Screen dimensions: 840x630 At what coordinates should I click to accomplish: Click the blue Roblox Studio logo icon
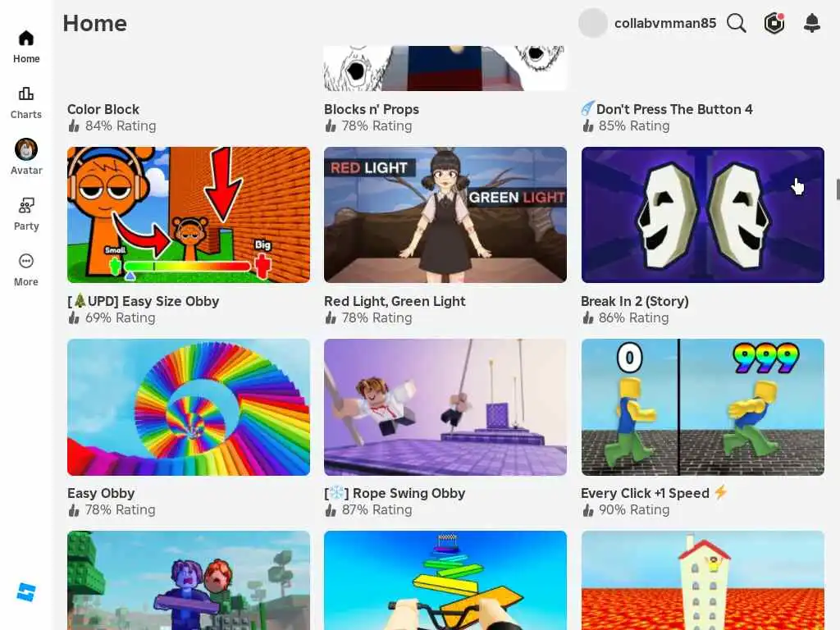point(26,592)
